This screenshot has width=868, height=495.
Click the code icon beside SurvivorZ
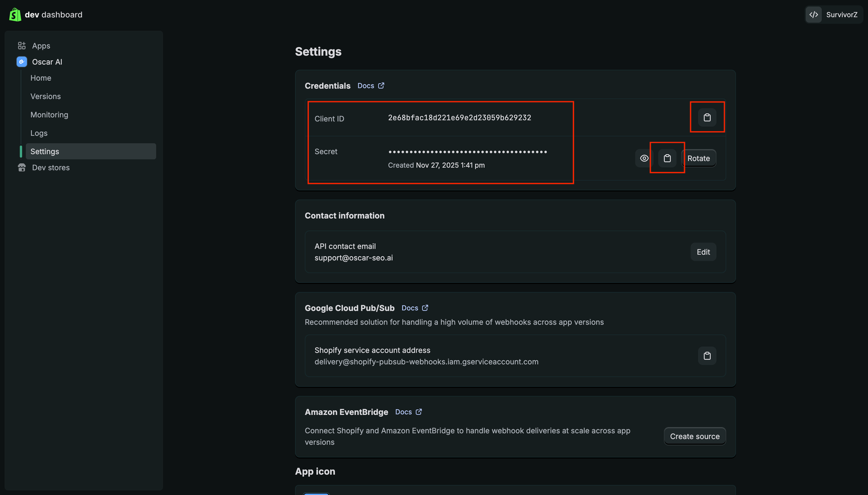click(814, 15)
